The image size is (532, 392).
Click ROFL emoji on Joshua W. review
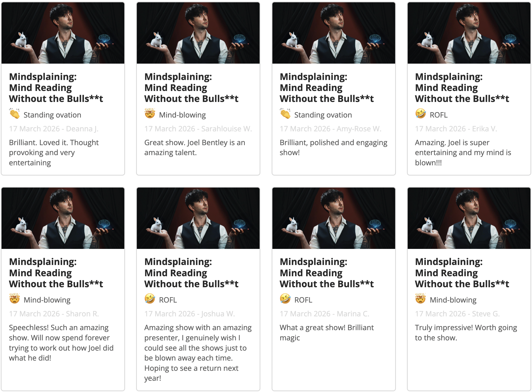pyautogui.click(x=150, y=299)
